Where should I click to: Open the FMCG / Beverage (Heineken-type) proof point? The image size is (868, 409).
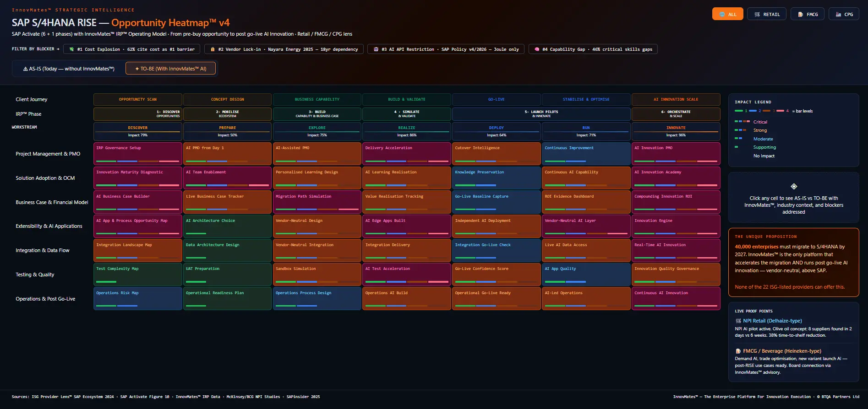coord(794,361)
